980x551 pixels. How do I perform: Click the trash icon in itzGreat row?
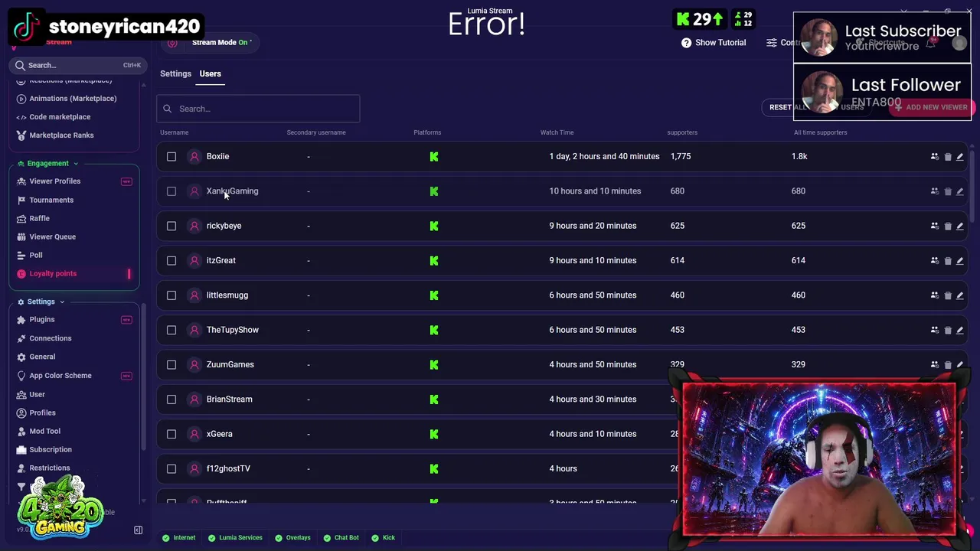(x=947, y=261)
